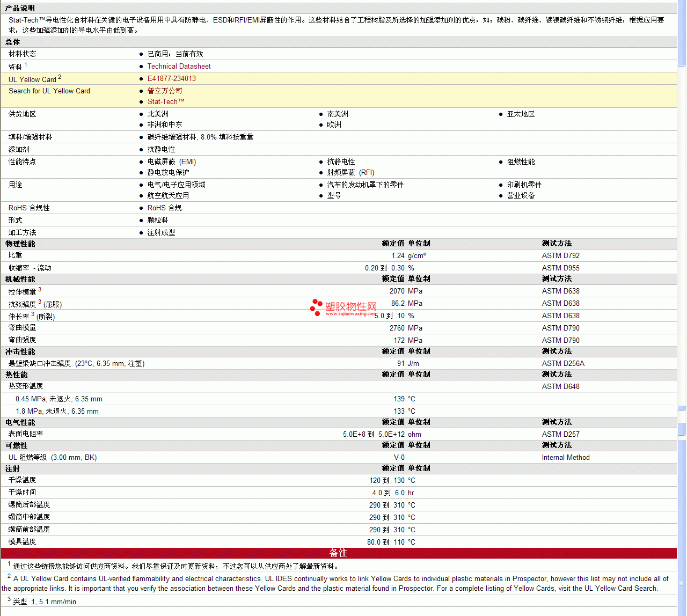
Task: Click the 普立万公司 search link
Action: (165, 91)
